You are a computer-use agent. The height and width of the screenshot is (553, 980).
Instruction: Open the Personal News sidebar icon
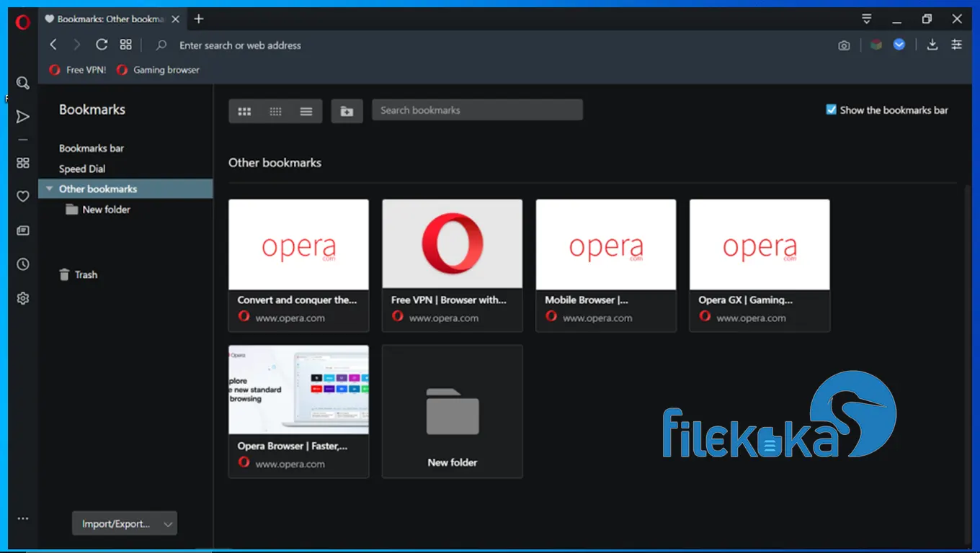click(23, 230)
